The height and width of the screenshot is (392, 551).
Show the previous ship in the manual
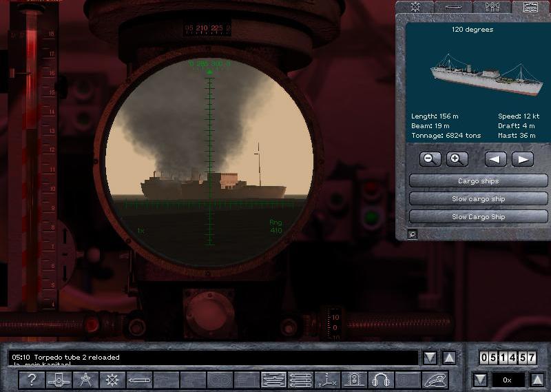tap(495, 159)
